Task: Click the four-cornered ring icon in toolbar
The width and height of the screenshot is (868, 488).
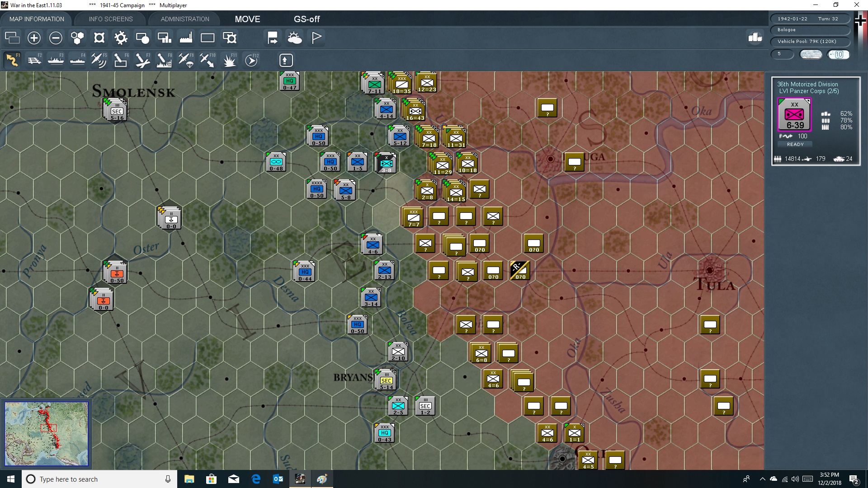Action: point(99,38)
